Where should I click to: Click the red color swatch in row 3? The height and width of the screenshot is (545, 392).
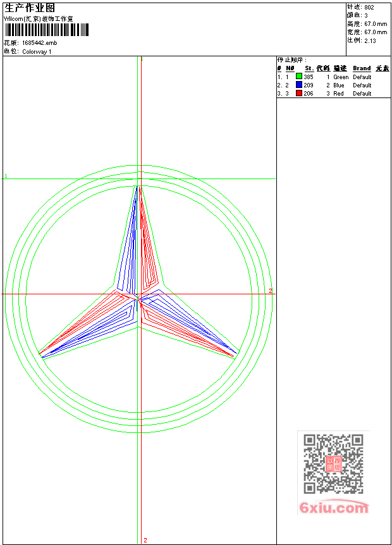(x=299, y=93)
